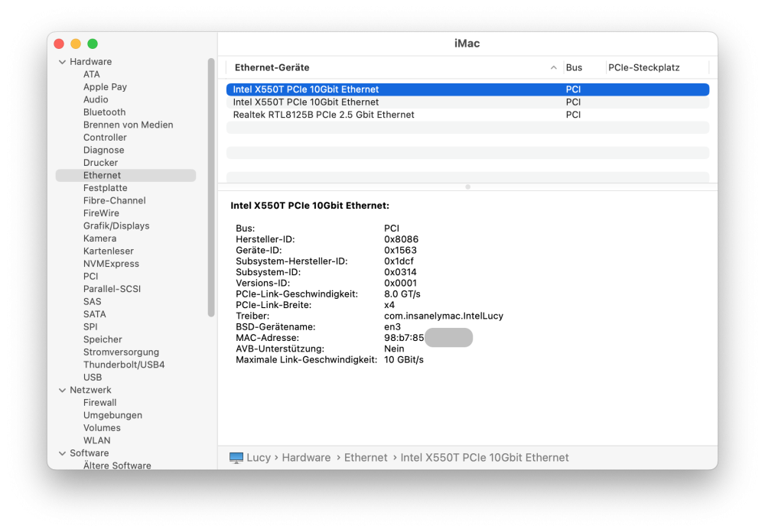Collapse the Software section in sidebar
This screenshot has height=532, width=765.
[63, 453]
